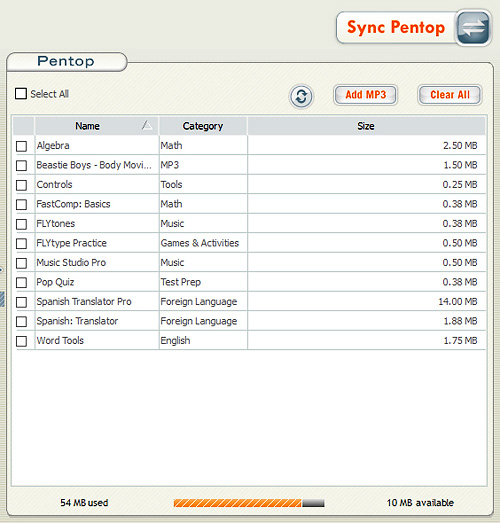This screenshot has width=500, height=523.
Task: Click the 1.75 MB size value
Action: pyautogui.click(x=460, y=341)
